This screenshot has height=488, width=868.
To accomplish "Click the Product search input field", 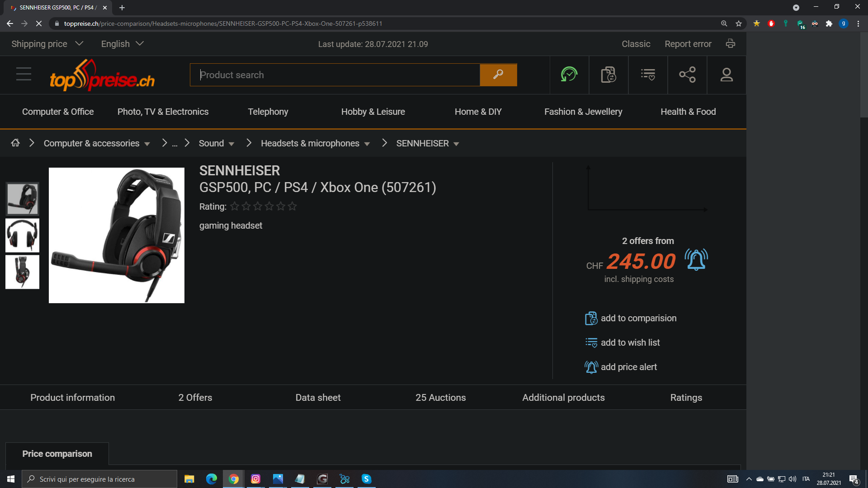I will (335, 75).
